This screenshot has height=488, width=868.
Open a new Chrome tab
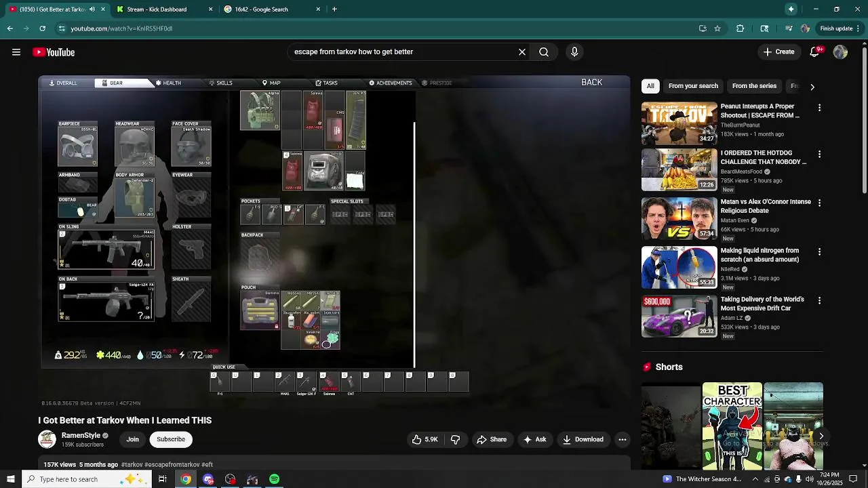coord(334,9)
